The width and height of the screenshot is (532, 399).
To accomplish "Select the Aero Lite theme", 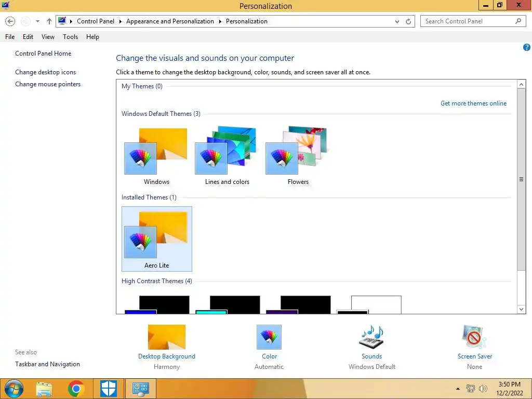I will click(x=157, y=239).
